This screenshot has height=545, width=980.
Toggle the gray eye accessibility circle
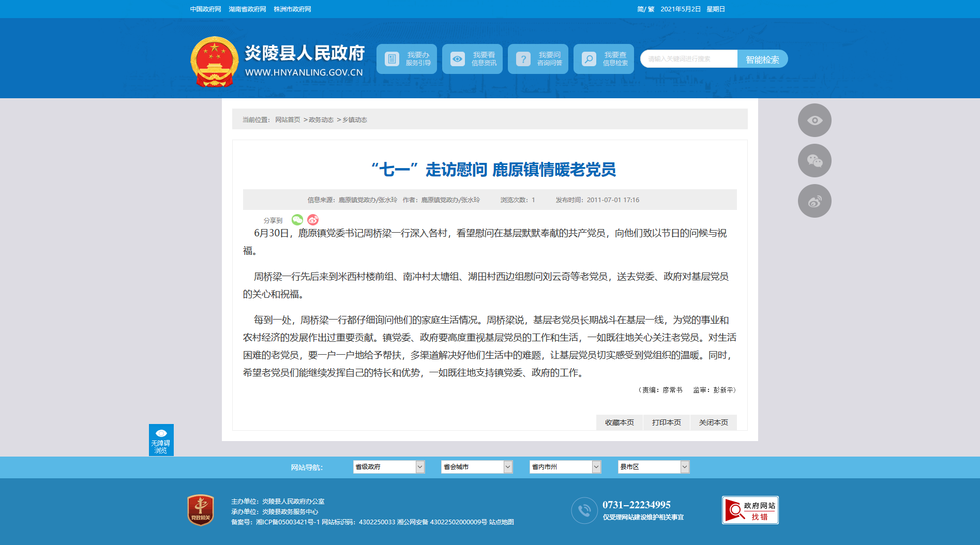(x=815, y=120)
